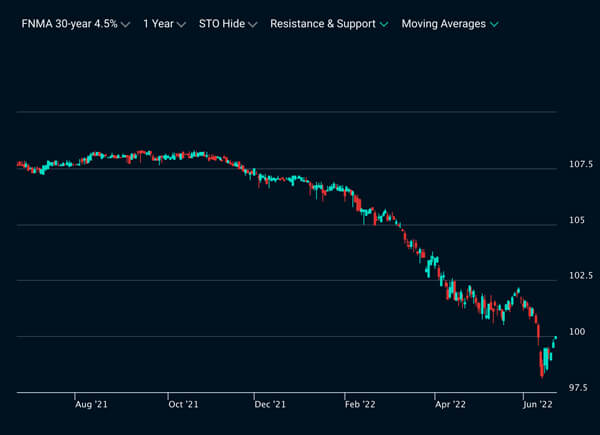Viewport: 600px width, 435px height.
Task: Click the Feb '22 date axis label
Action: coord(360,404)
